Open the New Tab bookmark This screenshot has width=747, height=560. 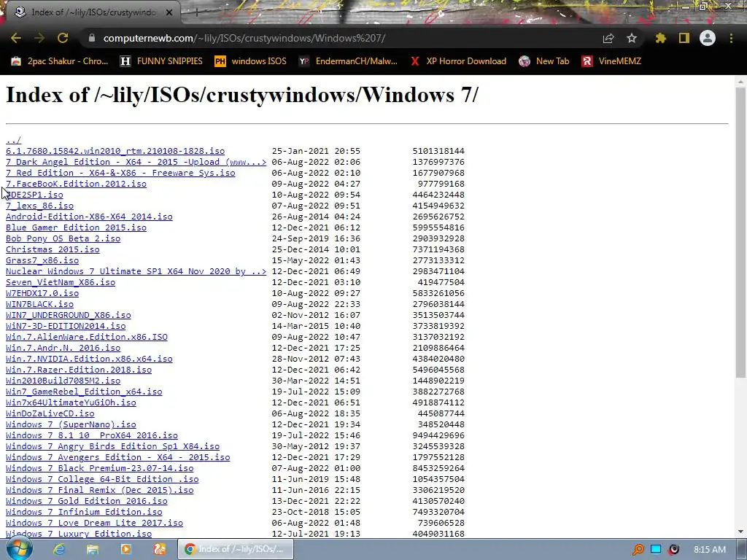(x=544, y=61)
